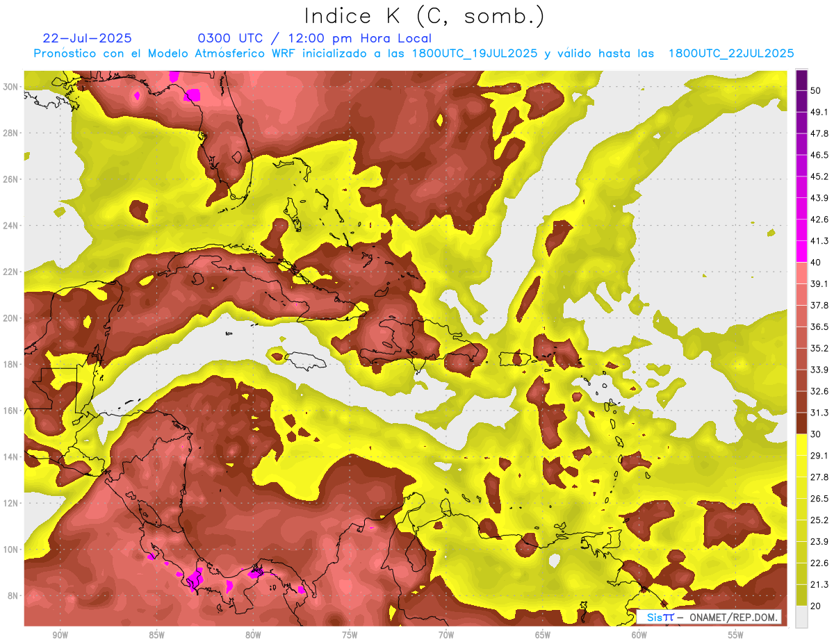Click the colorbar value '45.2'

point(819,176)
